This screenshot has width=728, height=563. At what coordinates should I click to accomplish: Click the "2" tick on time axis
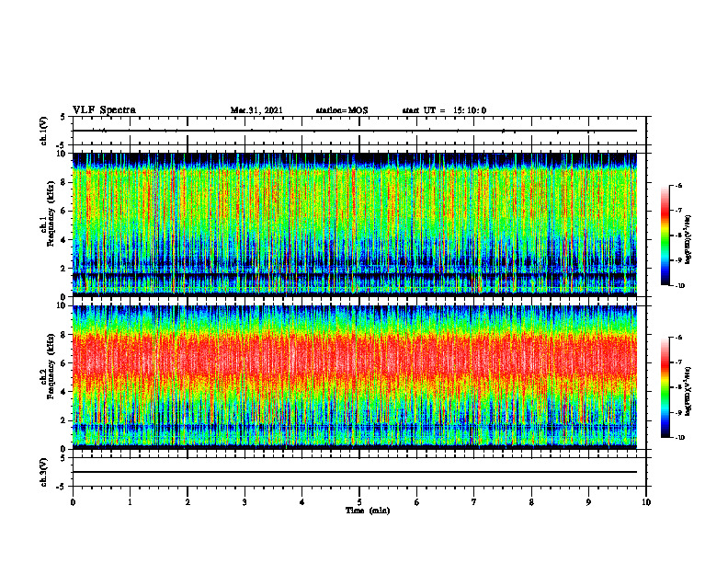(188, 502)
